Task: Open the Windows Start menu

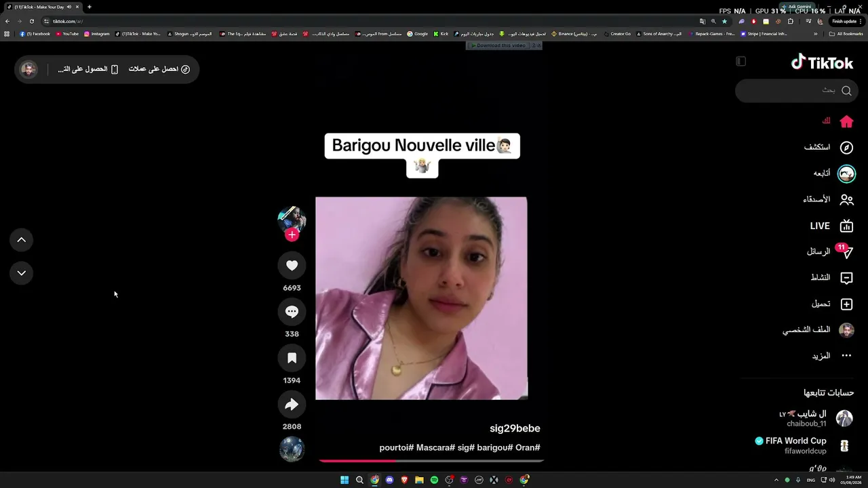Action: pos(344,480)
